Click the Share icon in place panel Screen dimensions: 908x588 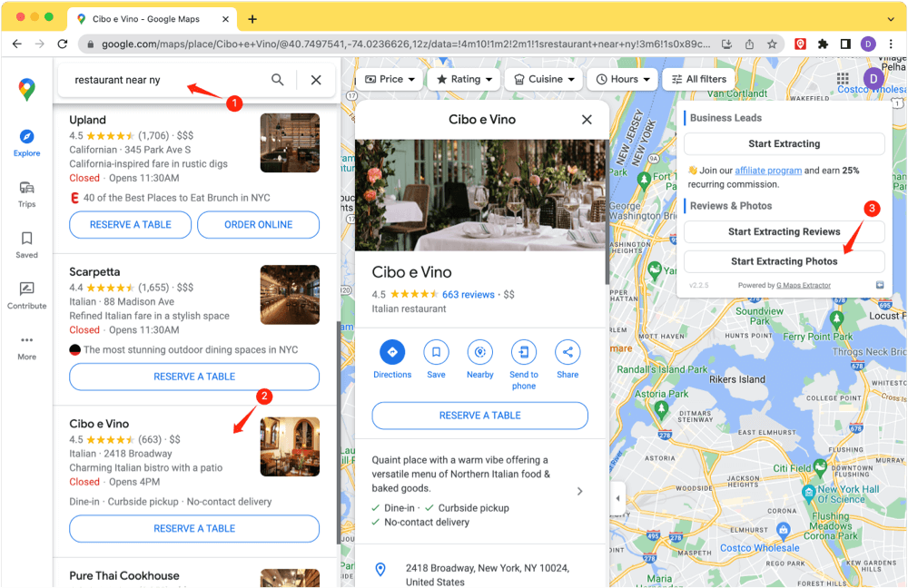click(567, 352)
